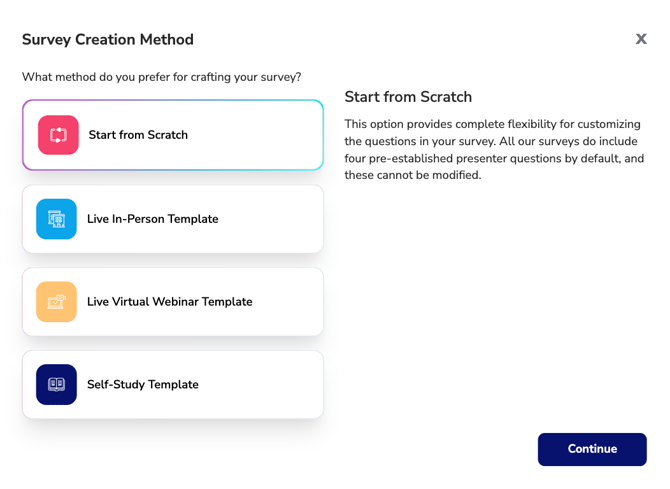Click the word Continue on navy button

pyautogui.click(x=592, y=449)
